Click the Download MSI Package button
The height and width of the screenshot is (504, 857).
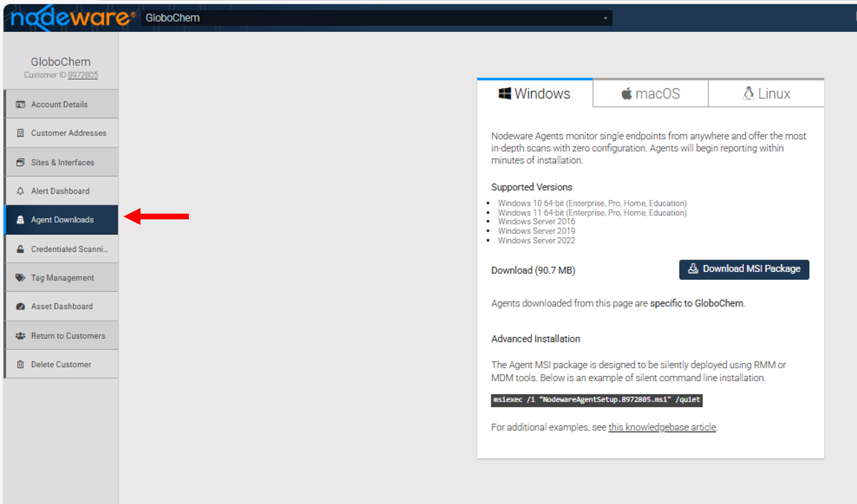[744, 270]
